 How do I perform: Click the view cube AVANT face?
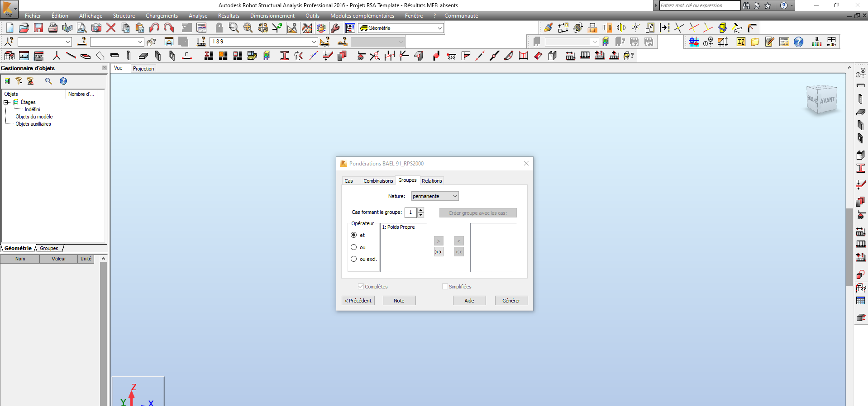827,100
